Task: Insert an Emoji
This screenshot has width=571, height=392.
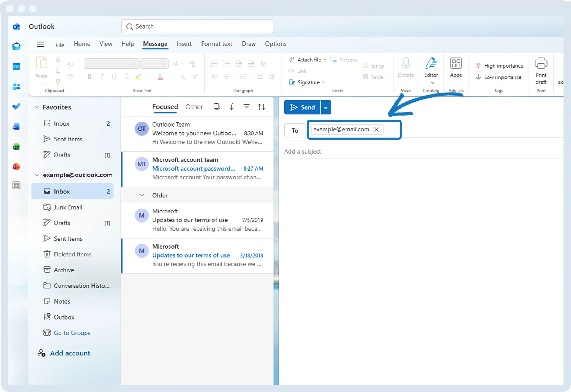Action: (374, 66)
